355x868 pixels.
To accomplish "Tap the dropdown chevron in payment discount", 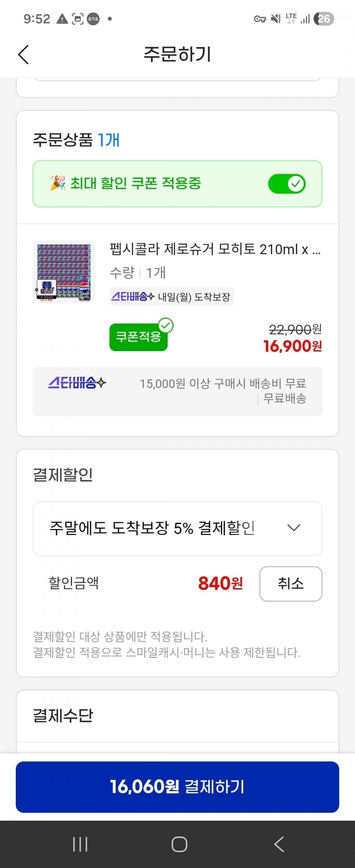I will 294,528.
